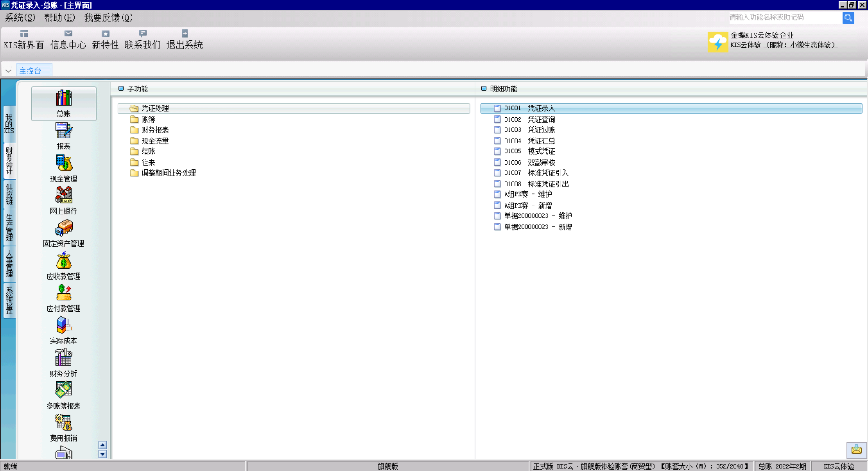Open the 财务报表 folder in 子功能

tap(155, 130)
